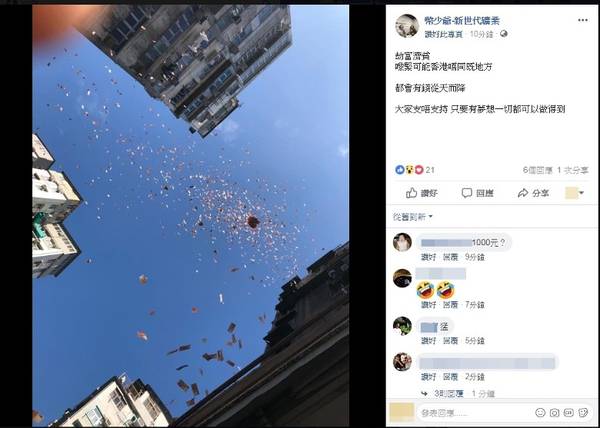Click the page profile picture
Image resolution: width=600 pixels, height=428 pixels.
click(407, 26)
